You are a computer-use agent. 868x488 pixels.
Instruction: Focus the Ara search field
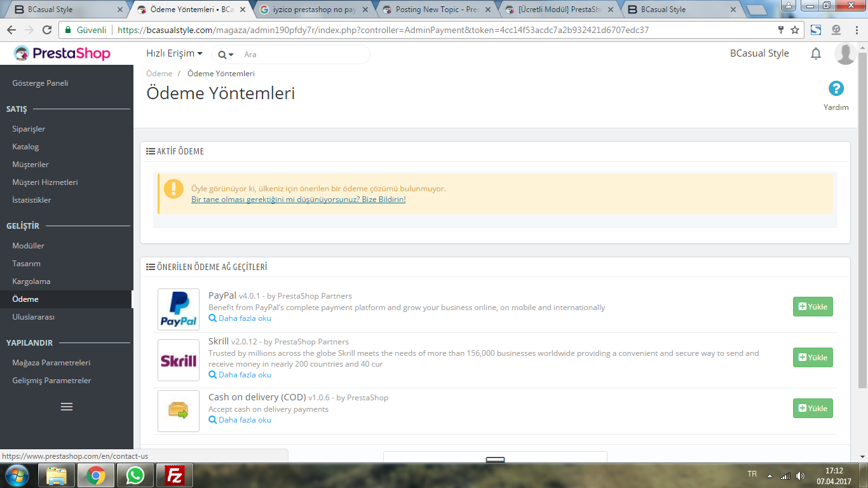(304, 55)
